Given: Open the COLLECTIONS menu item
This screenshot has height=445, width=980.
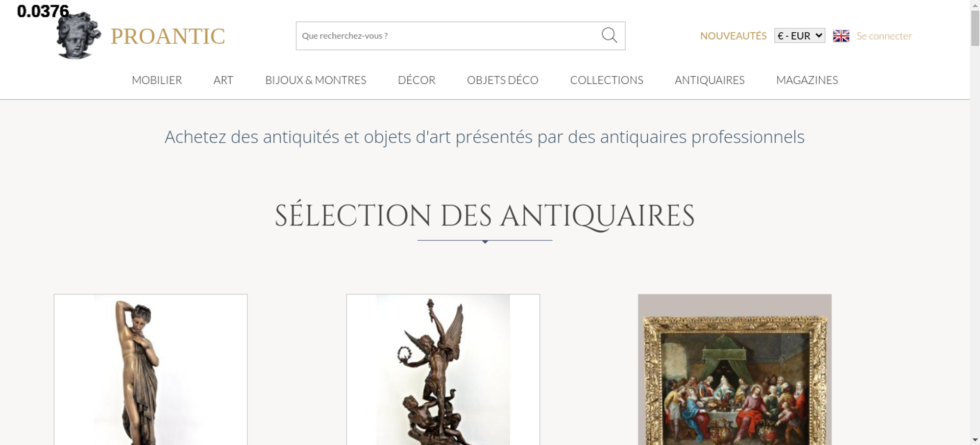Looking at the screenshot, I should (607, 80).
